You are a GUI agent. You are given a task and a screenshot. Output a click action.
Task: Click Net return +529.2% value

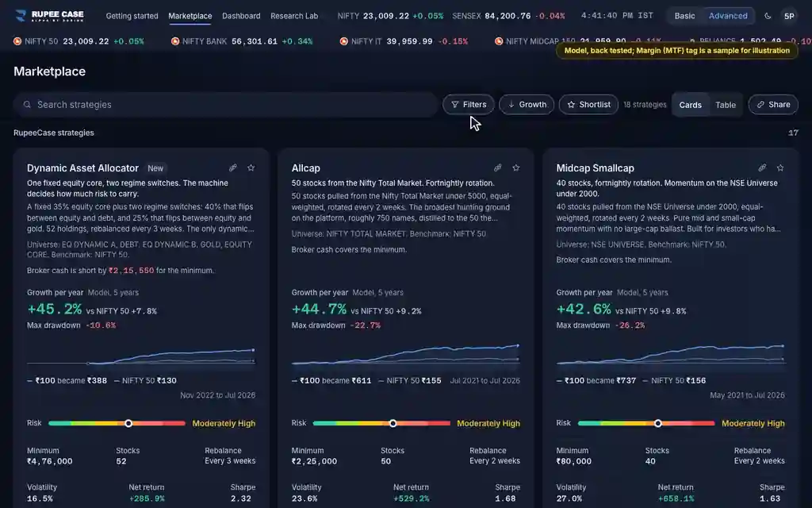[x=412, y=498]
